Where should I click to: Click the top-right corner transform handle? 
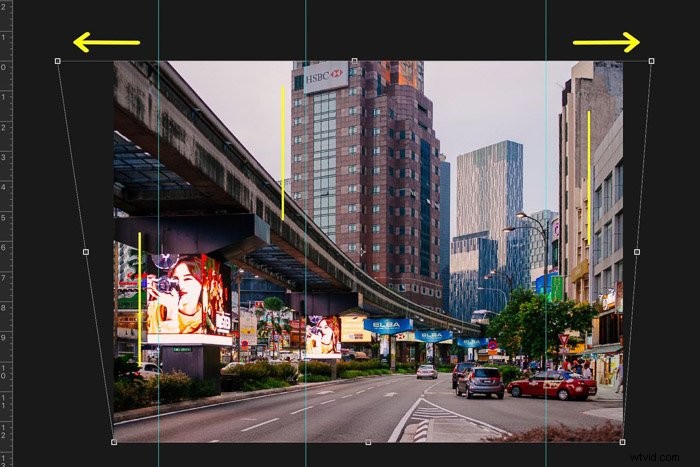[651, 61]
